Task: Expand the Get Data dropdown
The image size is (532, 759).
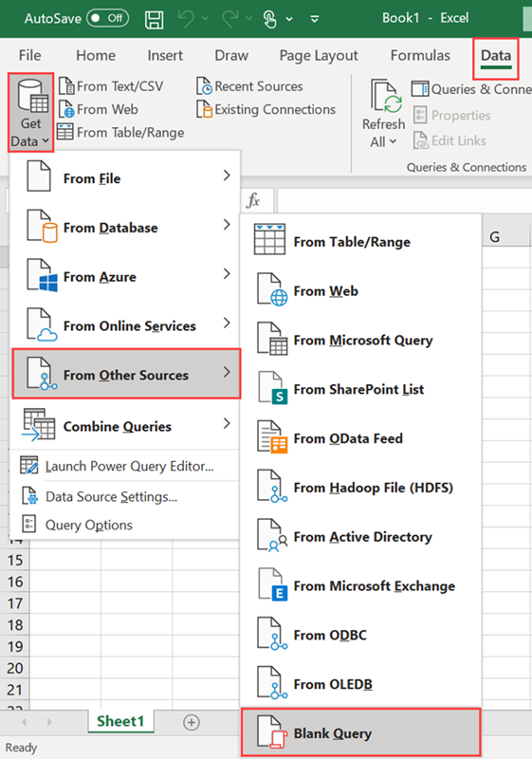Action: pos(31,113)
